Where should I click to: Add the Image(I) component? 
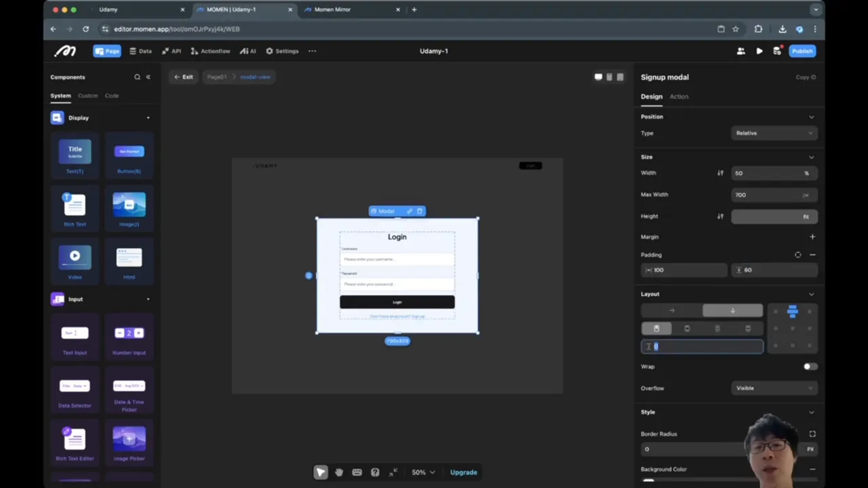(x=129, y=209)
